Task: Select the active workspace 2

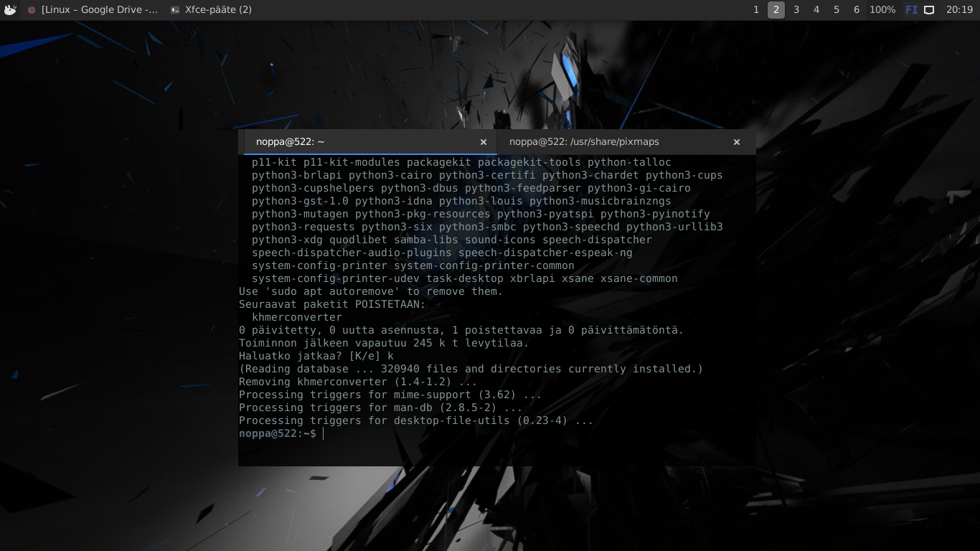Action: 776,10
